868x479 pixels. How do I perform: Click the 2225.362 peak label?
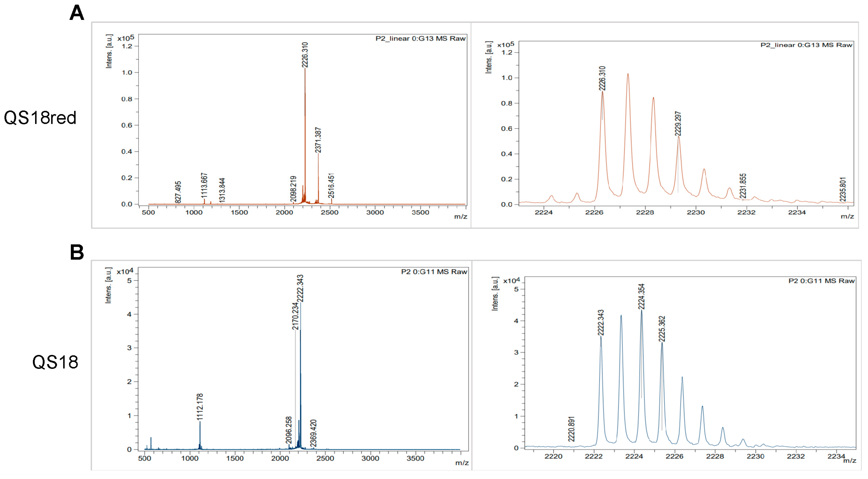click(662, 329)
